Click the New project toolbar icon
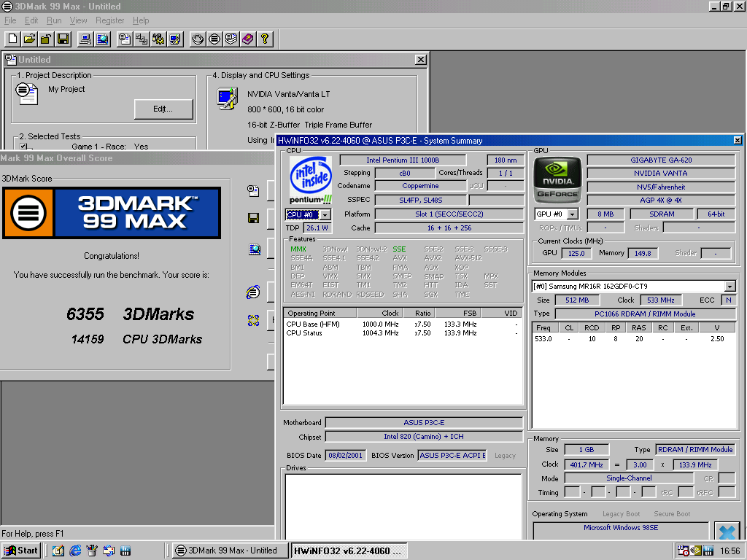The image size is (747, 560). 13,39
